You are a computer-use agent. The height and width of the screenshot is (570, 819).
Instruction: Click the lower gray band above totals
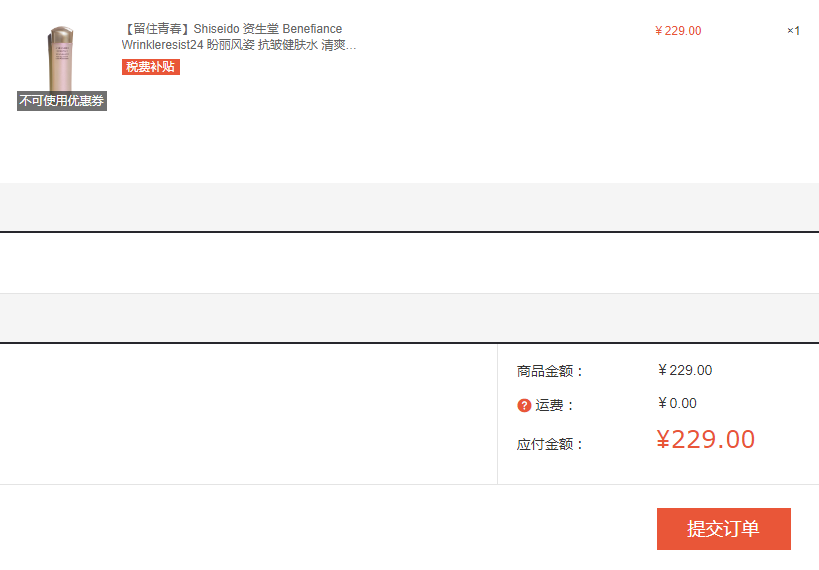click(x=410, y=318)
